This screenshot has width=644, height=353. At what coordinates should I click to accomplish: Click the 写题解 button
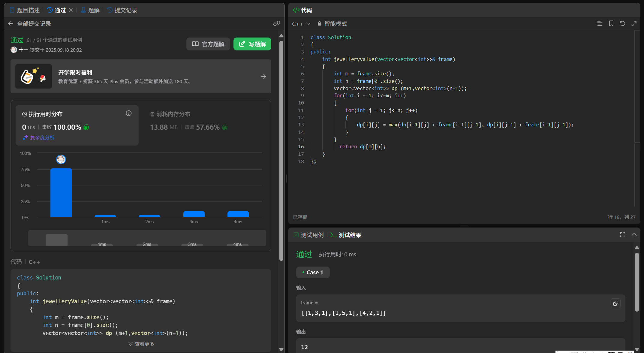(x=252, y=44)
